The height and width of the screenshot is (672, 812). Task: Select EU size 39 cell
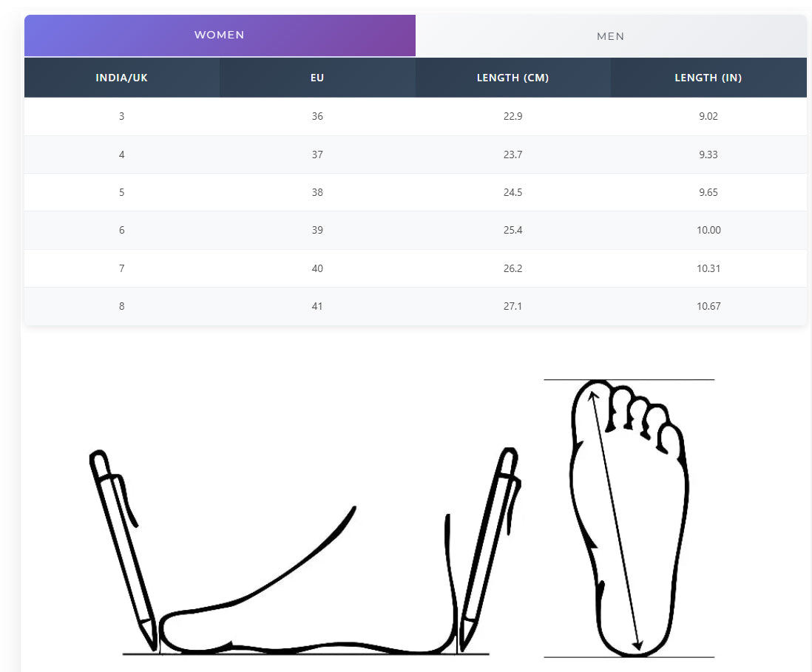point(317,230)
